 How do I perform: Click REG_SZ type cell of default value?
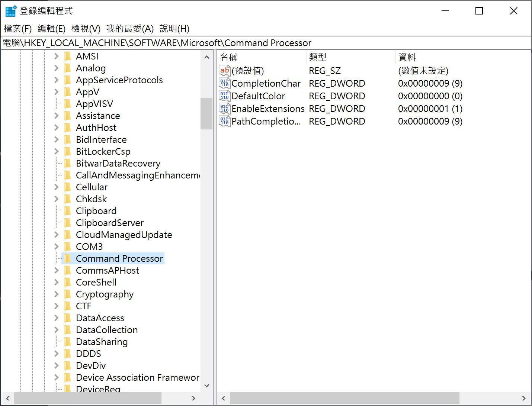coord(325,71)
